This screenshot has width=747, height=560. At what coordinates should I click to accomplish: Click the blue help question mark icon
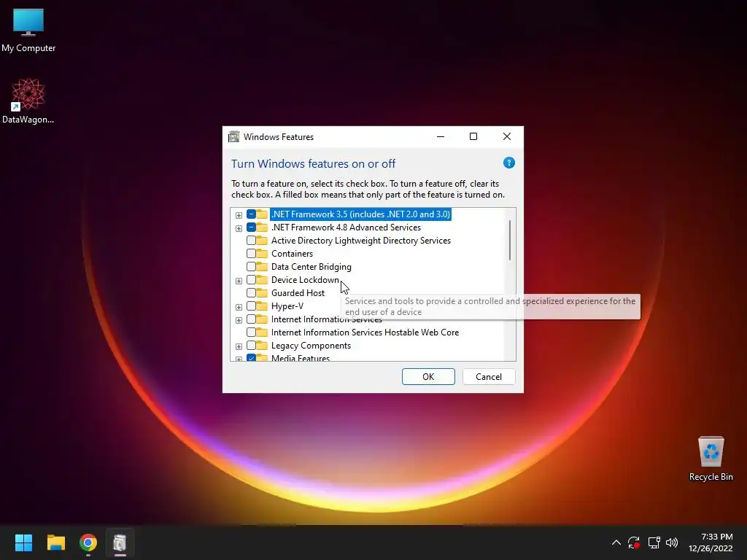pyautogui.click(x=508, y=163)
